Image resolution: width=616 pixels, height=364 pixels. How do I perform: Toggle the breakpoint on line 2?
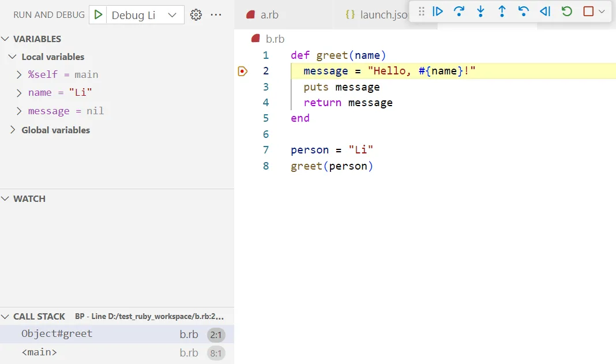(243, 71)
